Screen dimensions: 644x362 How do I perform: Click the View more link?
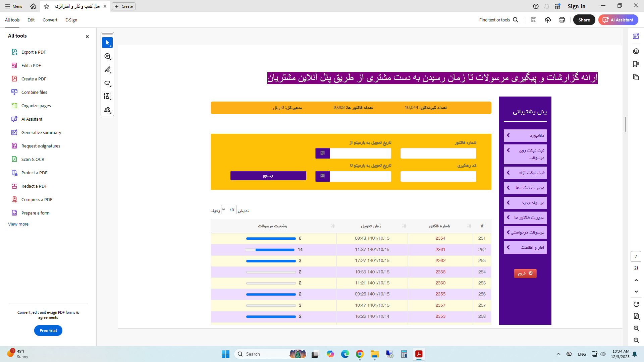18,224
